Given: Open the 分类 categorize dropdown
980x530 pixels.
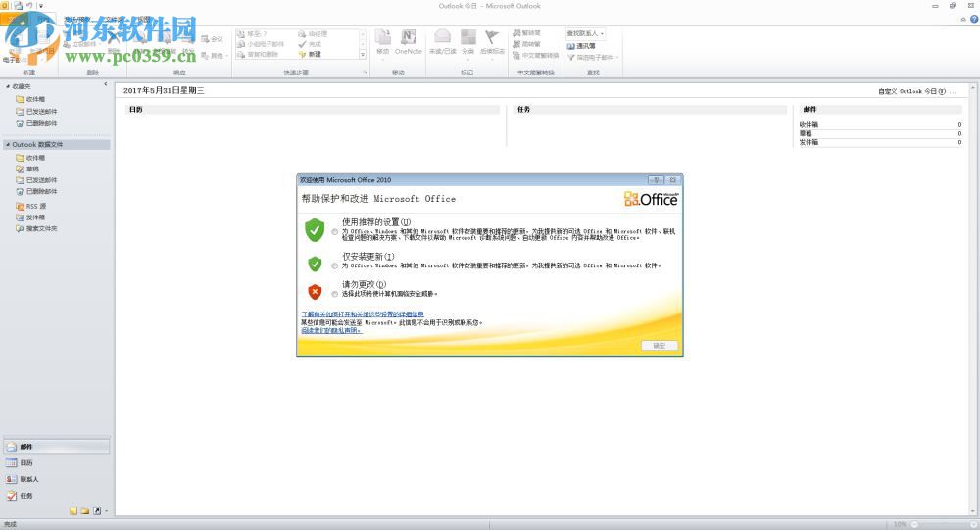Looking at the screenshot, I should point(468,42).
